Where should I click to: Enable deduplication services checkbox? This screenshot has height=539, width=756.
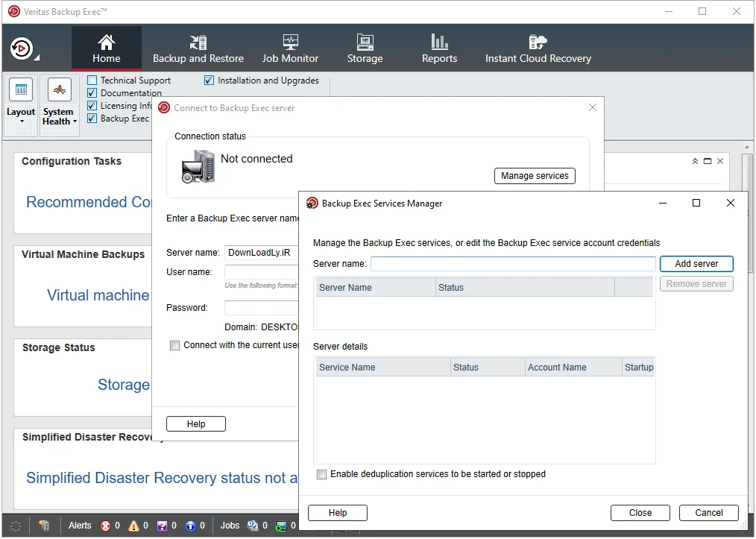pyautogui.click(x=321, y=474)
